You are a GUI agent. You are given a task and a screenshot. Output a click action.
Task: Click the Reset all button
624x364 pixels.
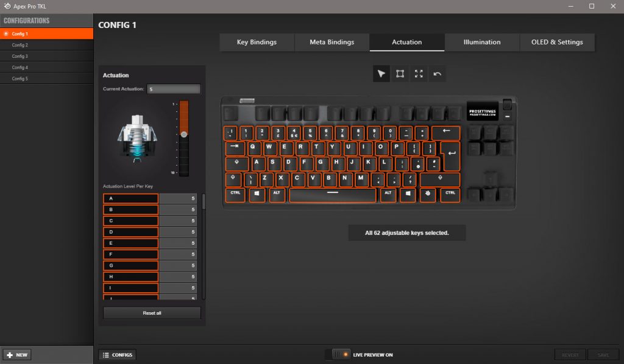pos(152,313)
